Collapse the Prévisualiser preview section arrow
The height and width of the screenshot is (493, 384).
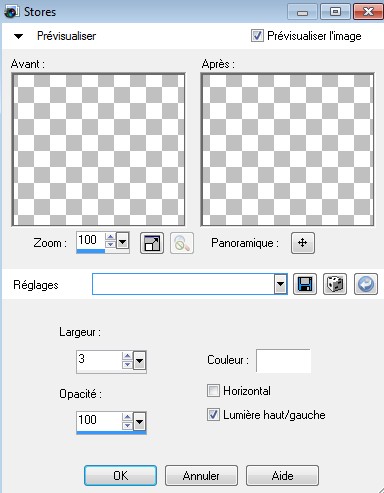[x=18, y=36]
